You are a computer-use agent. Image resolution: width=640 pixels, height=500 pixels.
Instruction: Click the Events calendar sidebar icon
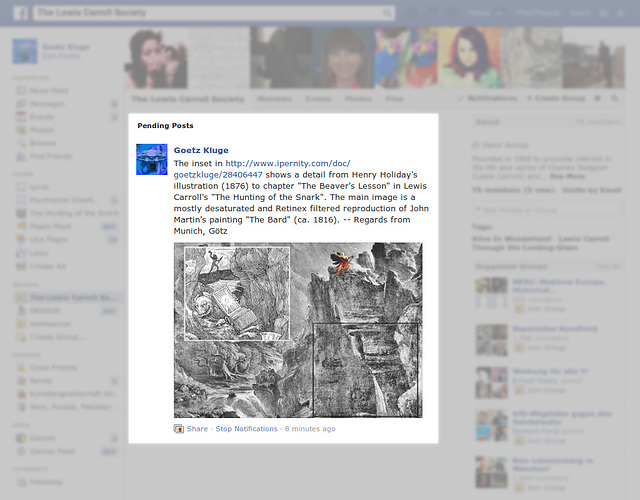(21, 117)
